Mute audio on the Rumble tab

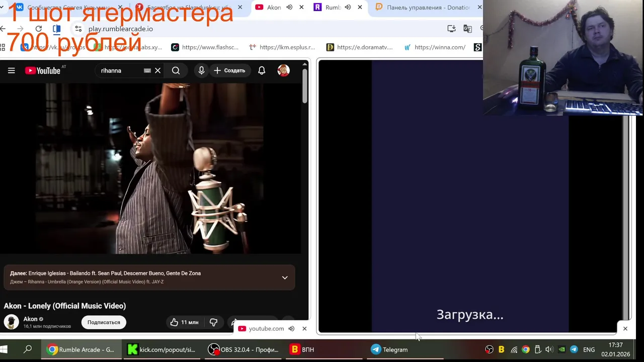point(348,8)
